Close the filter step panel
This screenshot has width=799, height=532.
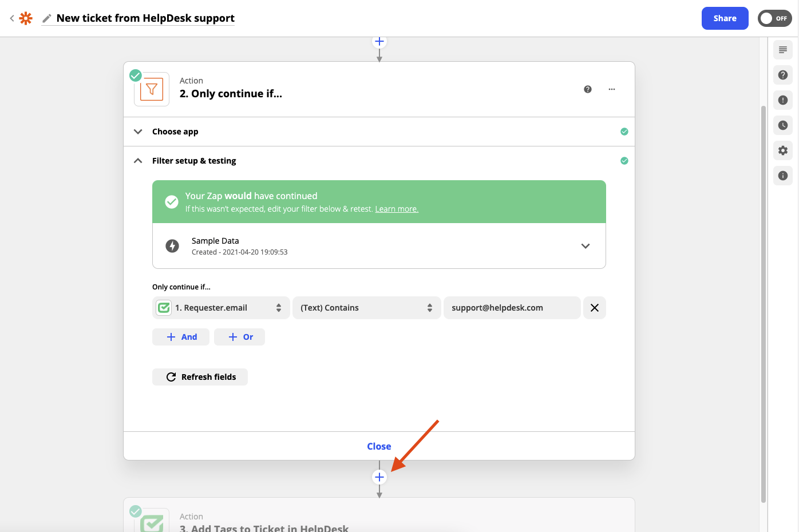click(379, 446)
